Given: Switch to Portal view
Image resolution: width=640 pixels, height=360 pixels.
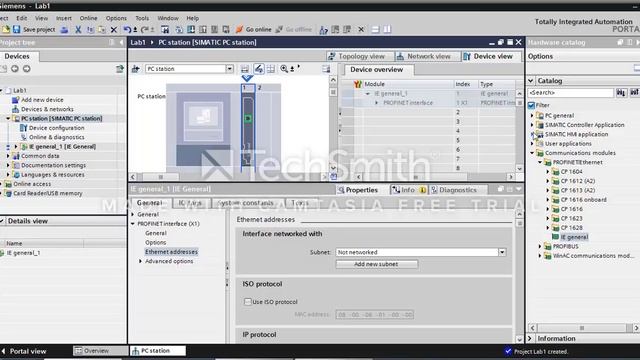Looking at the screenshot, I should [24, 351].
